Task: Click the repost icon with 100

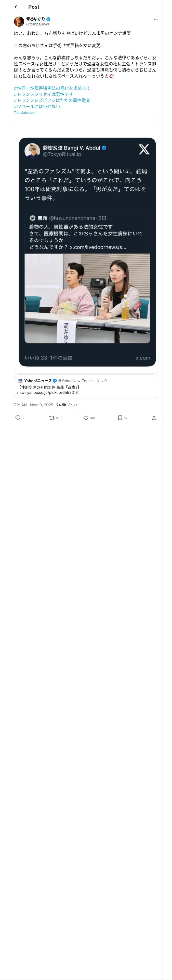Action: click(x=51, y=418)
